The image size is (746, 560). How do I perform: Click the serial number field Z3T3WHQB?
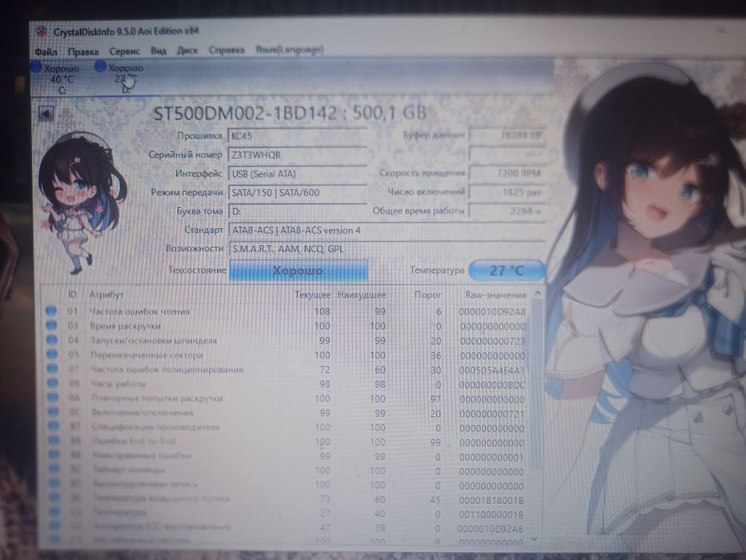tap(297, 155)
